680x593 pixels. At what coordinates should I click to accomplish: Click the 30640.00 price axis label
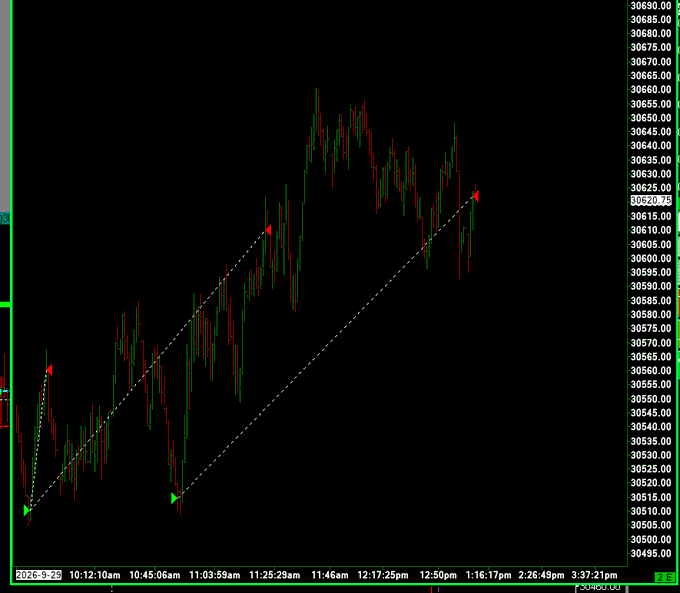click(651, 146)
